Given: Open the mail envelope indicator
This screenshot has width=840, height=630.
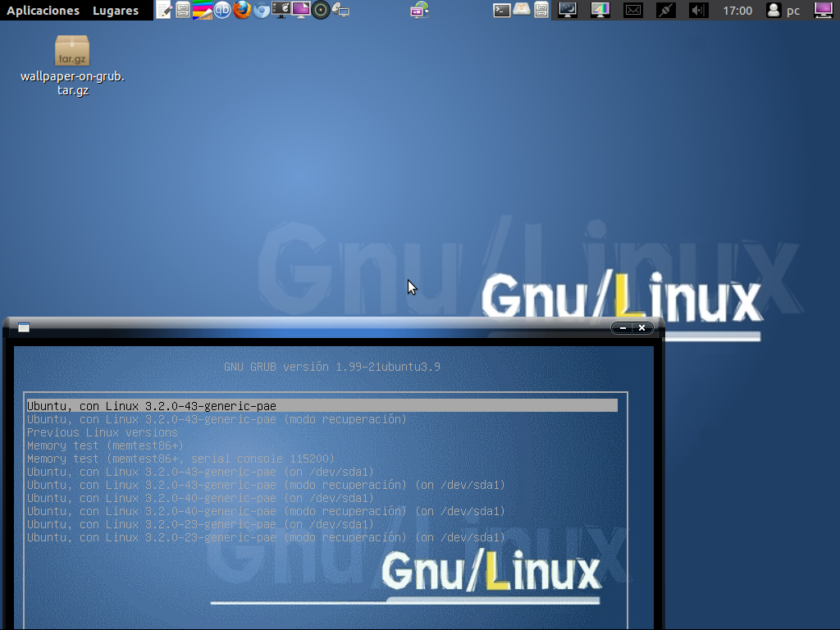Looking at the screenshot, I should point(633,10).
